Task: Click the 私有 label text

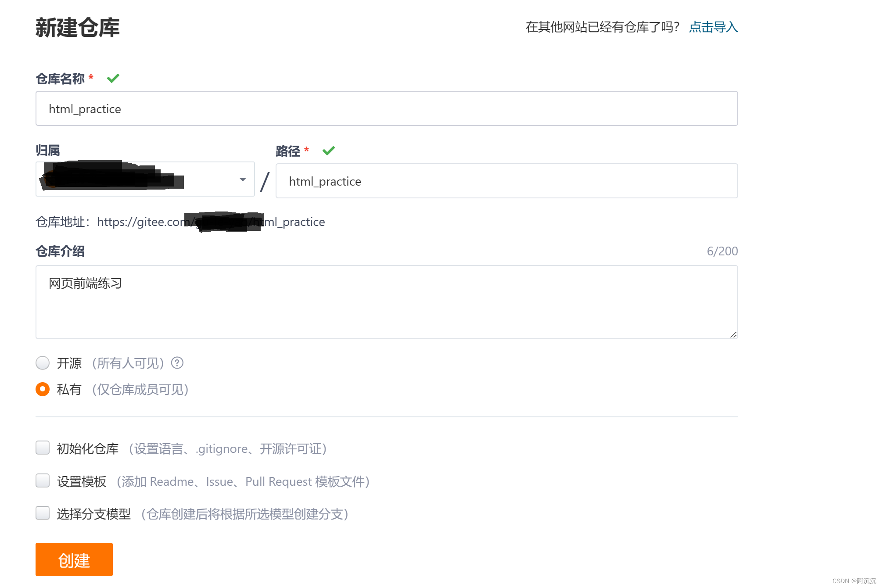Action: (x=69, y=389)
